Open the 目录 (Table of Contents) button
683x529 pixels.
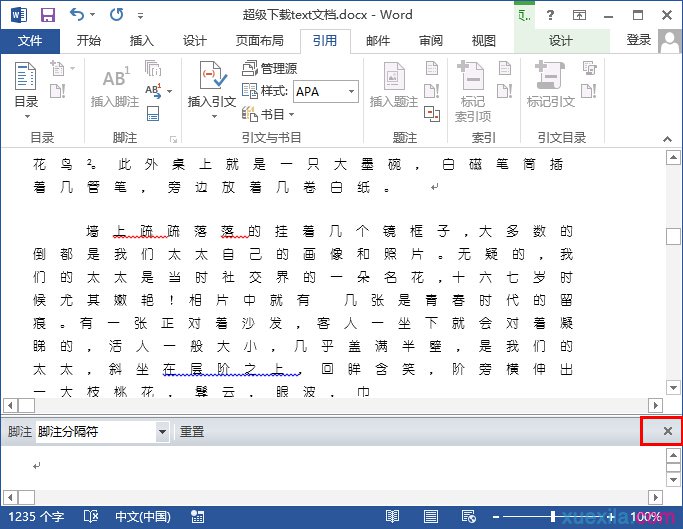[26, 87]
